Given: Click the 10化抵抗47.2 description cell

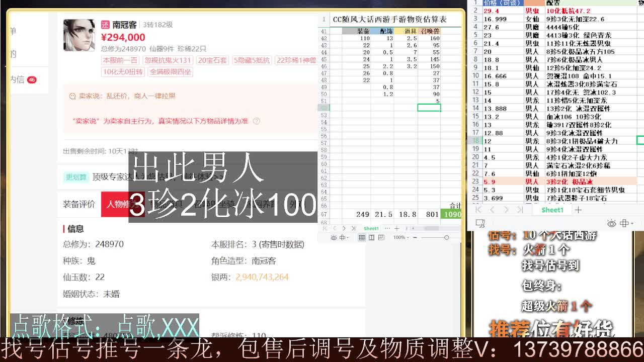Looking at the screenshot, I should pos(591,11).
